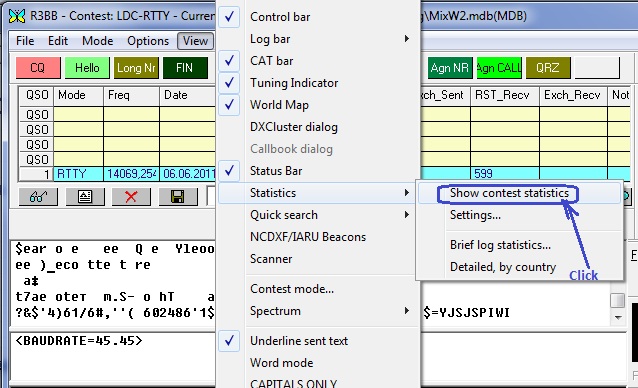Click the Mode column header
Viewport: 638px width, 388px height.
point(78,96)
